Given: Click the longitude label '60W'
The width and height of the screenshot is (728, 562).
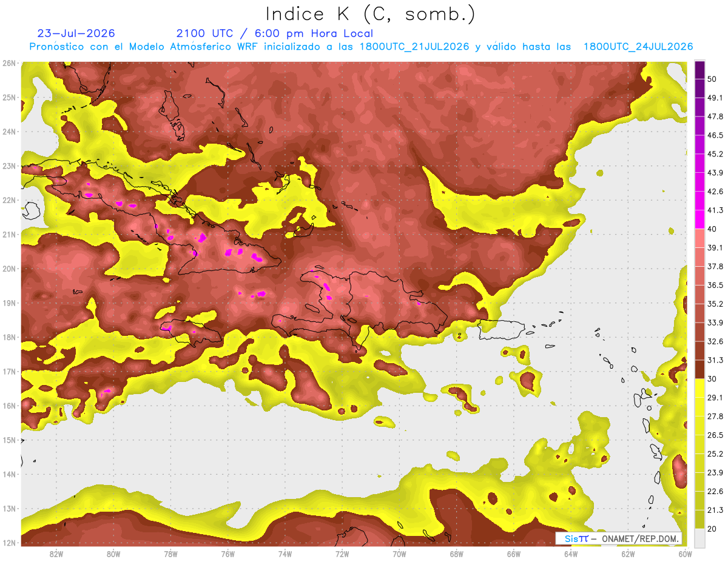Looking at the screenshot, I should click(x=685, y=554).
